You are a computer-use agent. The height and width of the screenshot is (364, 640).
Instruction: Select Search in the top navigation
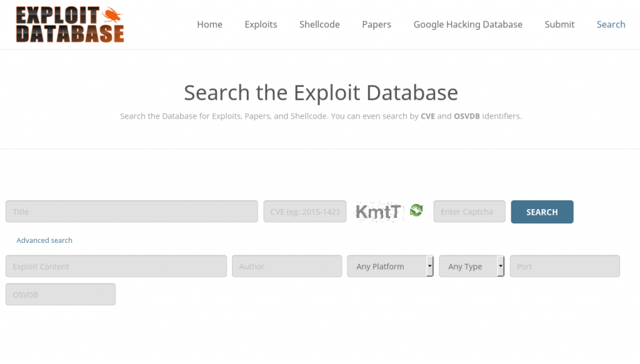pyautogui.click(x=611, y=24)
